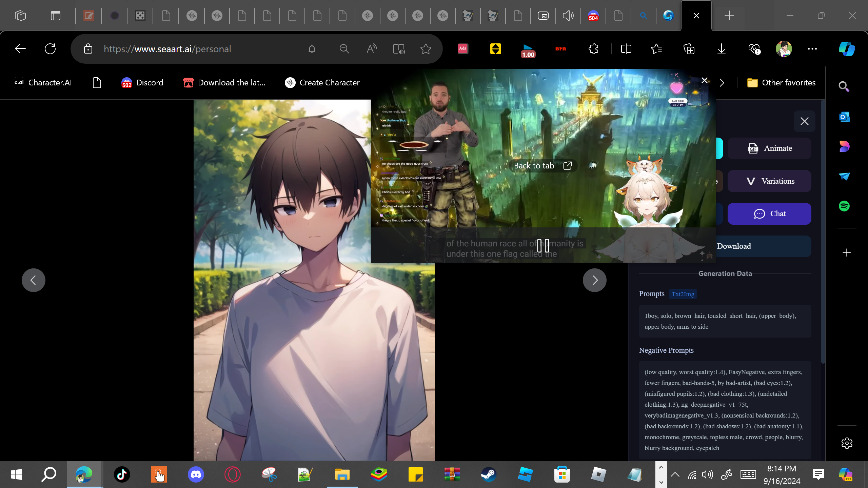Open the red Ads extension

pos(463,49)
